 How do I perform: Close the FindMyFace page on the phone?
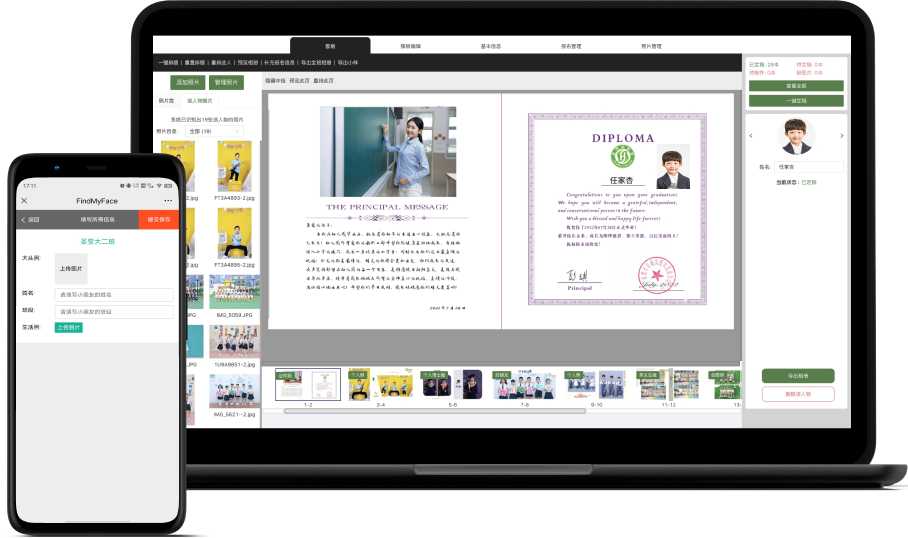(24, 200)
